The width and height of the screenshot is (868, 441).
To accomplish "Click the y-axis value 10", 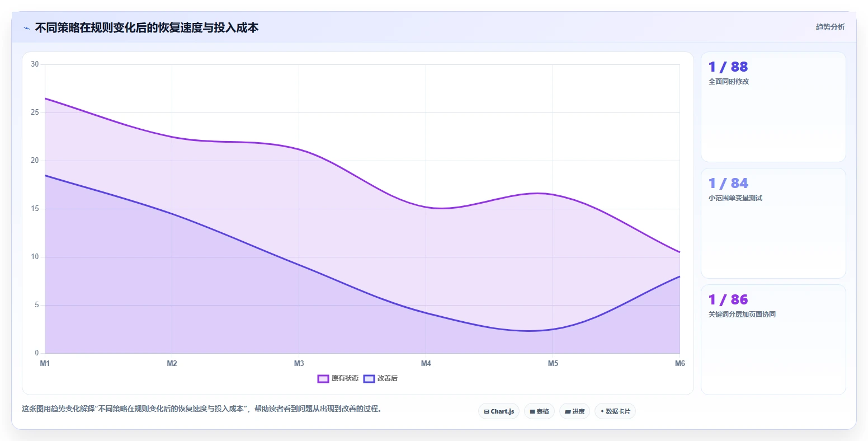I will coord(35,257).
